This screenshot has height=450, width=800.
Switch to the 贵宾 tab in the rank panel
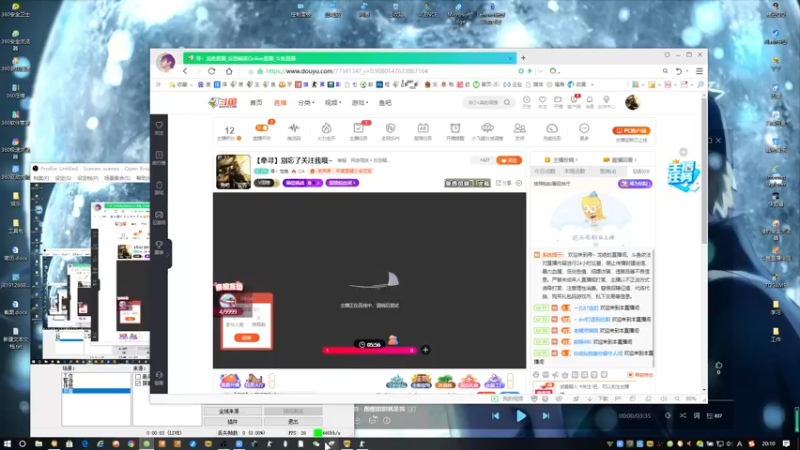(x=608, y=171)
